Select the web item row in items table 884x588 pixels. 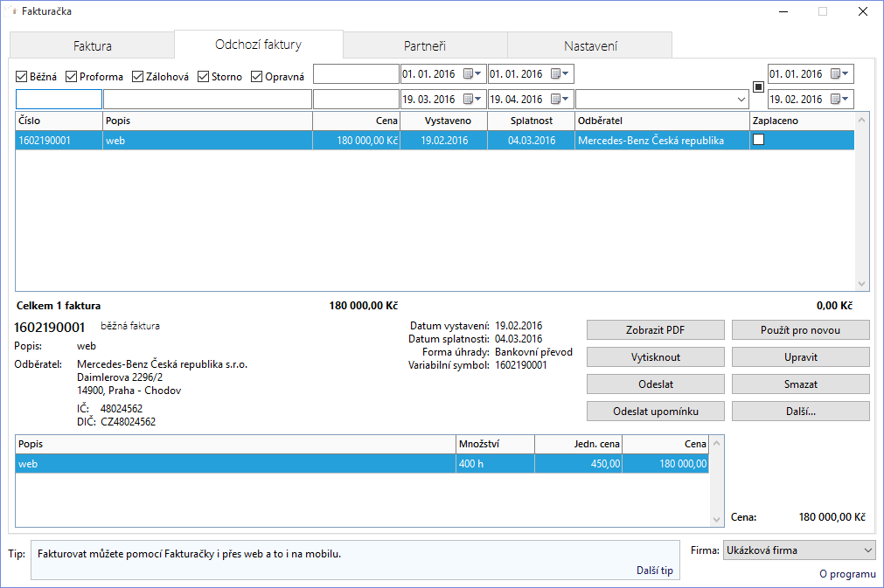point(362,464)
